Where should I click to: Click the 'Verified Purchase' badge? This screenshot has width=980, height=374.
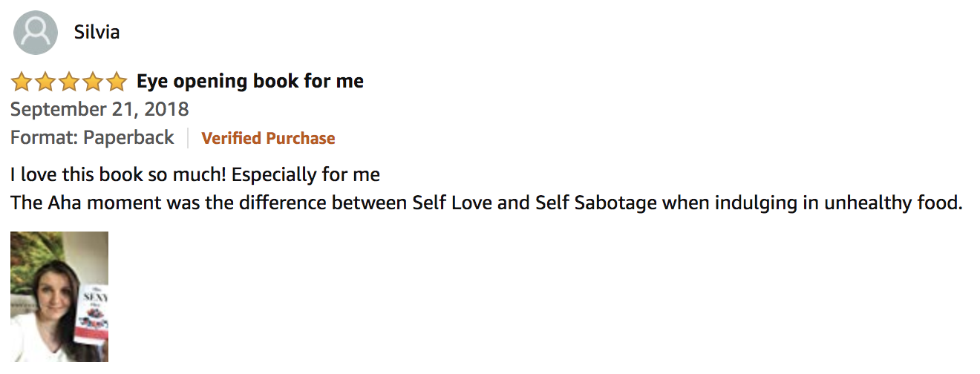268,139
